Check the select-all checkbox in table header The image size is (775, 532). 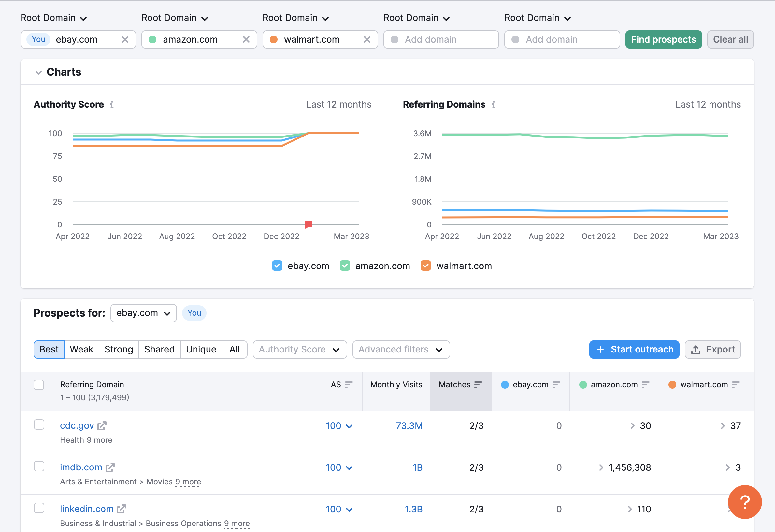click(39, 384)
